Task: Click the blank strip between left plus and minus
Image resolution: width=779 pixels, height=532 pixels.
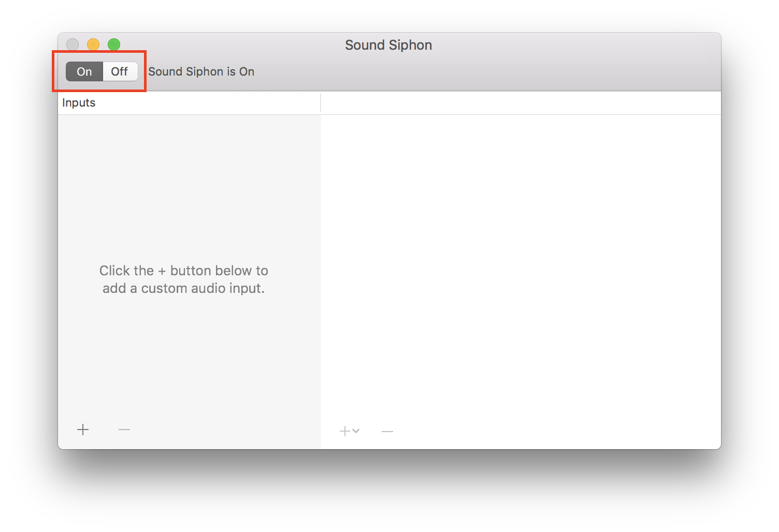Action: [x=104, y=430]
